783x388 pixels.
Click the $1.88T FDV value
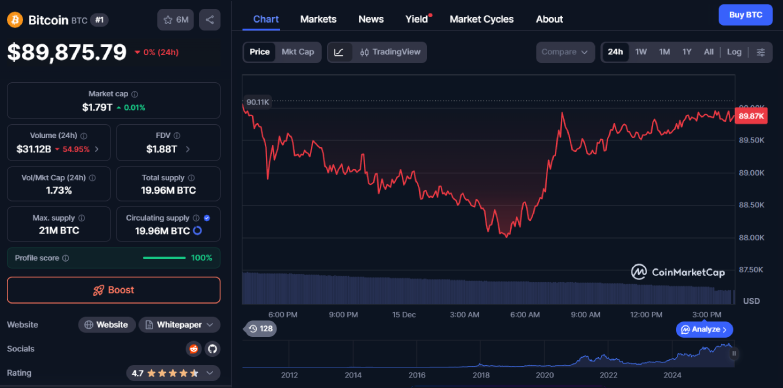pos(162,149)
